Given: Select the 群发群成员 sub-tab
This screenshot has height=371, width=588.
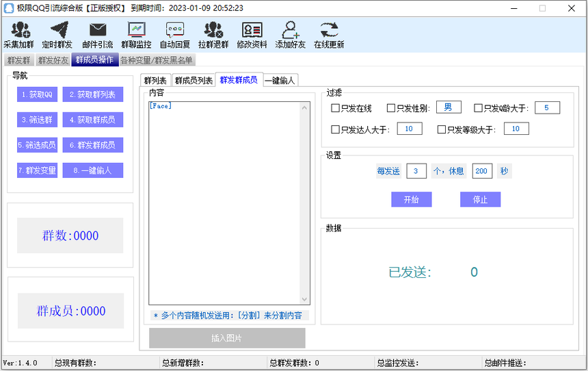Looking at the screenshot, I should click(x=239, y=79).
